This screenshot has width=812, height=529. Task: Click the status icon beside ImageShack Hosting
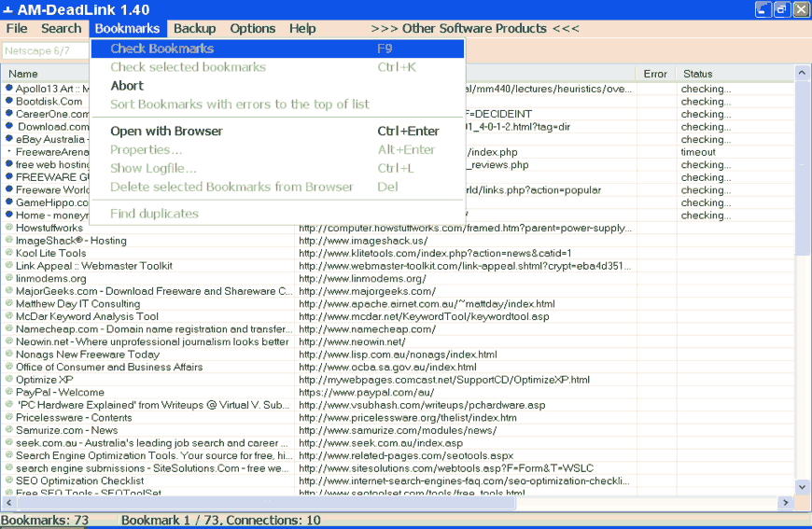[x=8, y=240]
